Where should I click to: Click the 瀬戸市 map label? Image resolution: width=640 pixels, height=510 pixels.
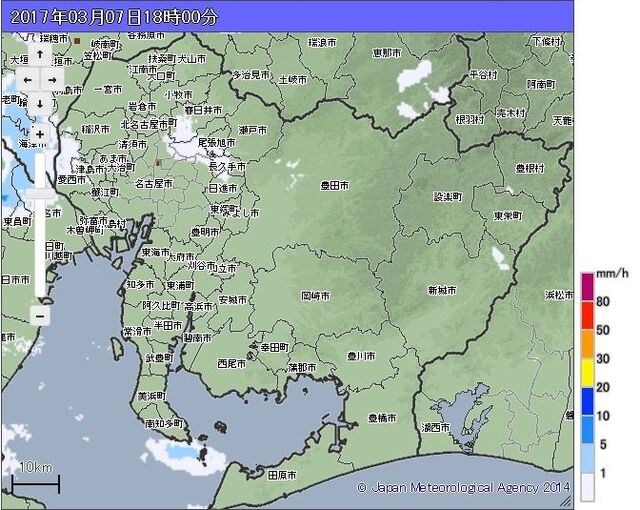pos(253,130)
